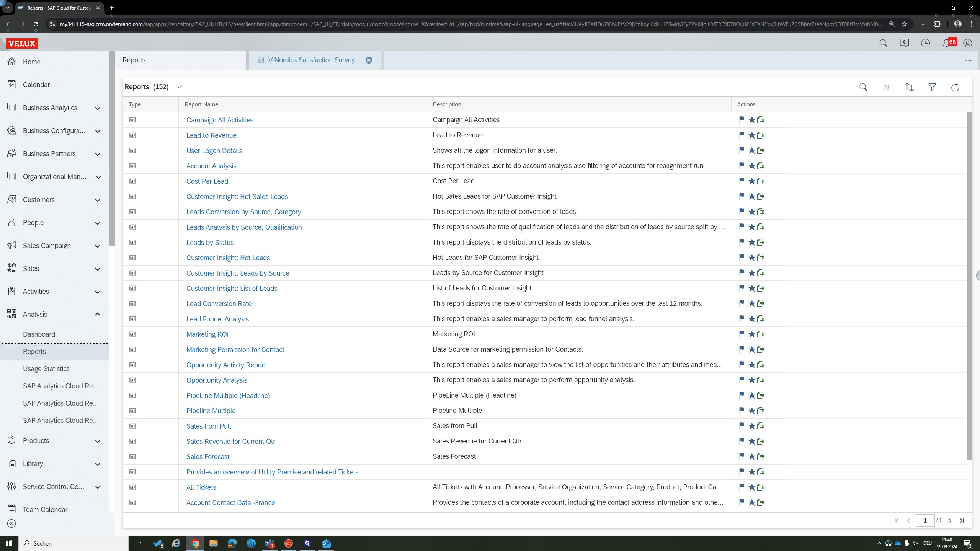
Task: Click the page number input field
Action: (x=925, y=520)
